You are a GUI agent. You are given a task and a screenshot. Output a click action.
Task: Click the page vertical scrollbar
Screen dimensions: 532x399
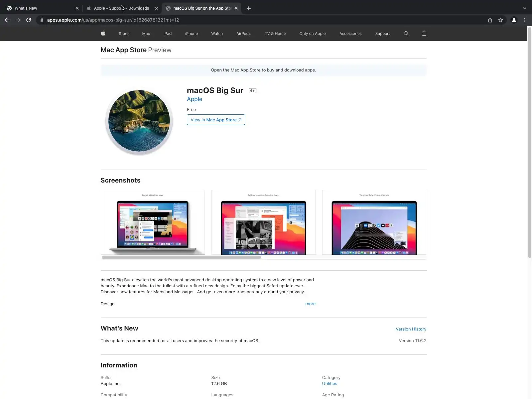click(529, 143)
